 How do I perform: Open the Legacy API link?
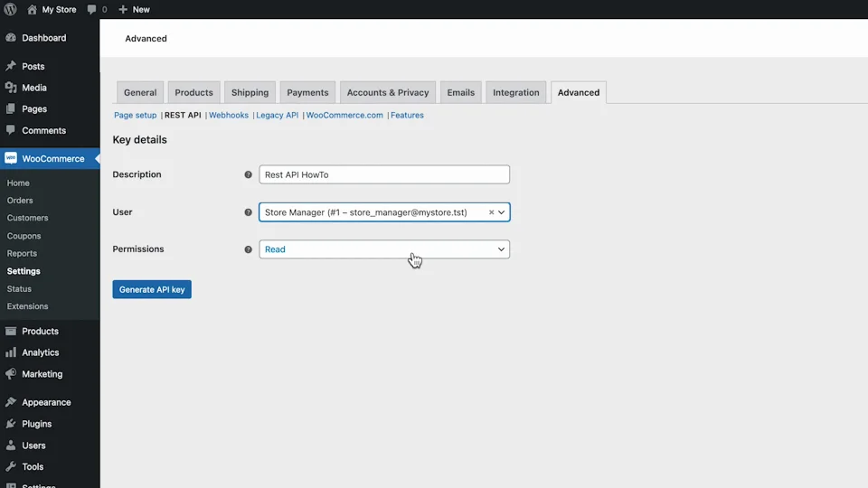pyautogui.click(x=277, y=115)
